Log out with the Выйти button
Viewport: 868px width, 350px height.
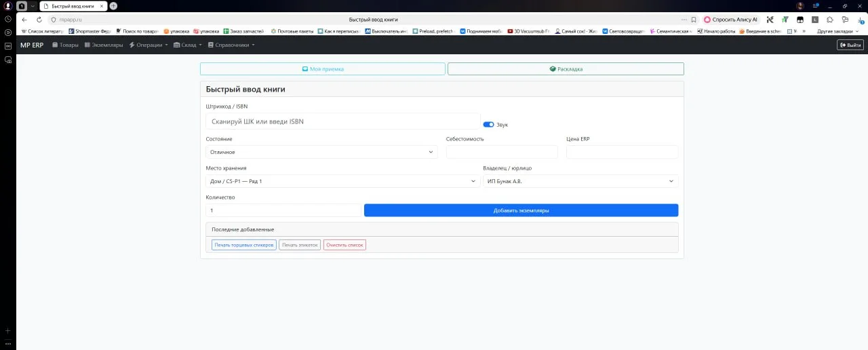[850, 45]
